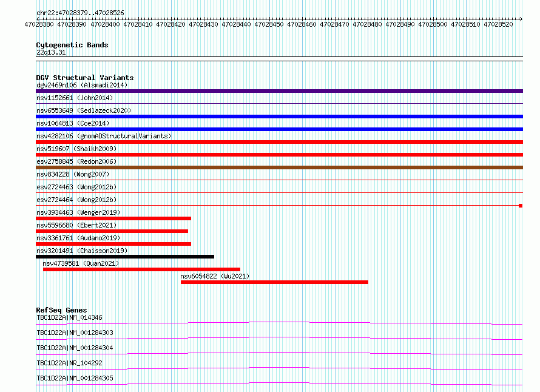Click the nsv834228 (Wong2007) label
Image resolution: width=540 pixels, height=392 pixels.
coord(73,174)
